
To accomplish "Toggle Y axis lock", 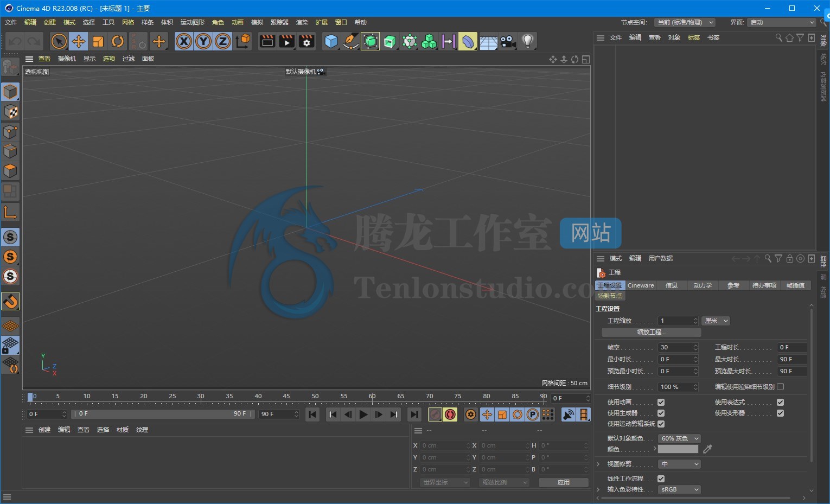I will 203,41.
